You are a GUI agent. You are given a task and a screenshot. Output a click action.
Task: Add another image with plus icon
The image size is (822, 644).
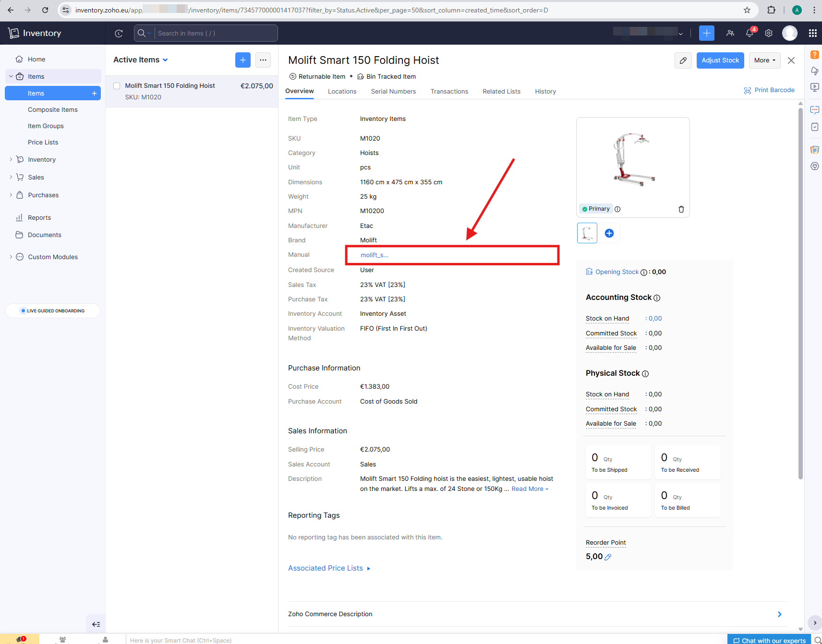(609, 233)
